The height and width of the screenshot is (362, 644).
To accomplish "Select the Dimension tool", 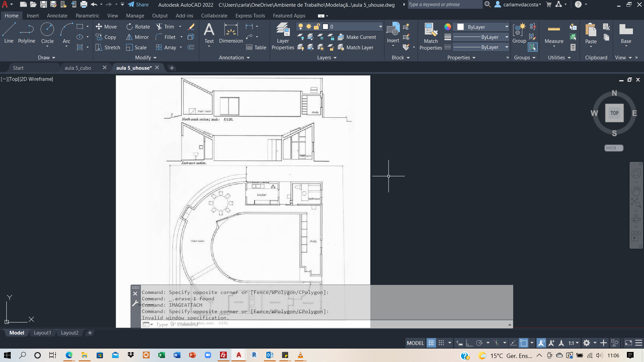I will [x=231, y=33].
